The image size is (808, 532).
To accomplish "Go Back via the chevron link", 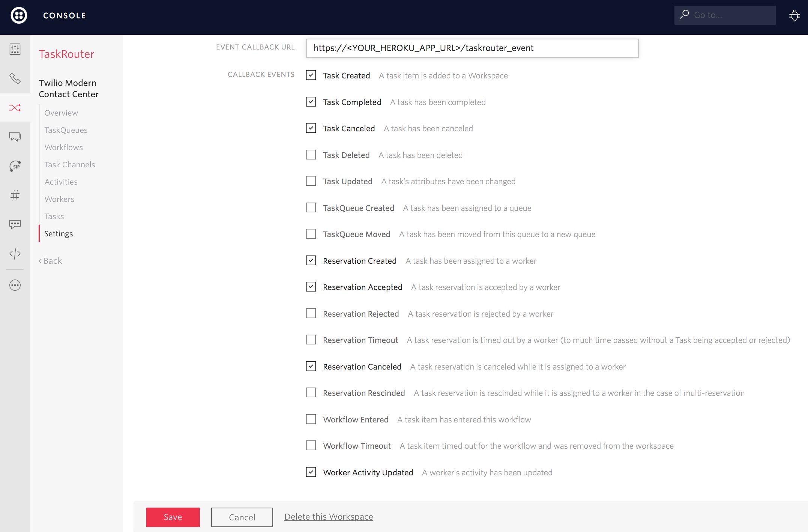I will pos(51,261).
